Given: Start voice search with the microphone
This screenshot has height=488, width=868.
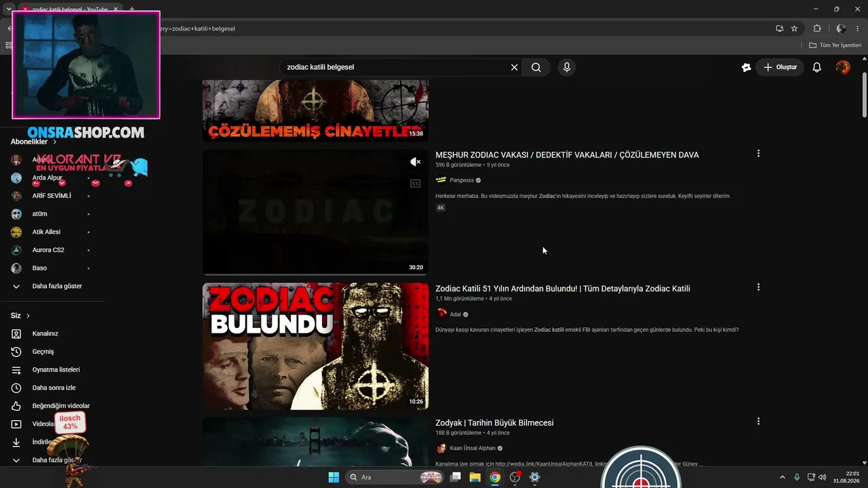Looking at the screenshot, I should [566, 67].
